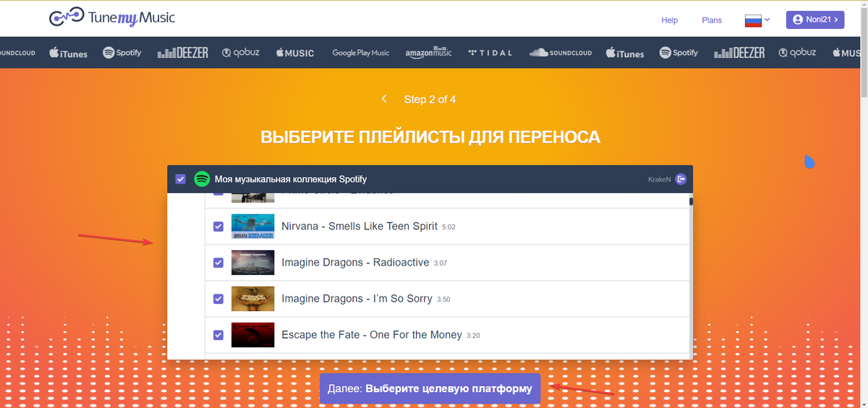Image resolution: width=868 pixels, height=408 pixels.
Task: Uncheck Imagine Dragons - I'm So Sorry checkbox
Action: pos(218,299)
